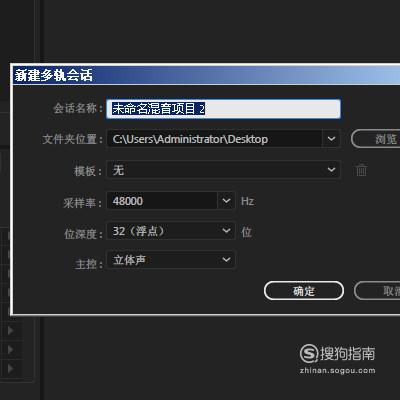Open the 主控 master stereo dropdown
The height and width of the screenshot is (400, 400).
point(171,260)
